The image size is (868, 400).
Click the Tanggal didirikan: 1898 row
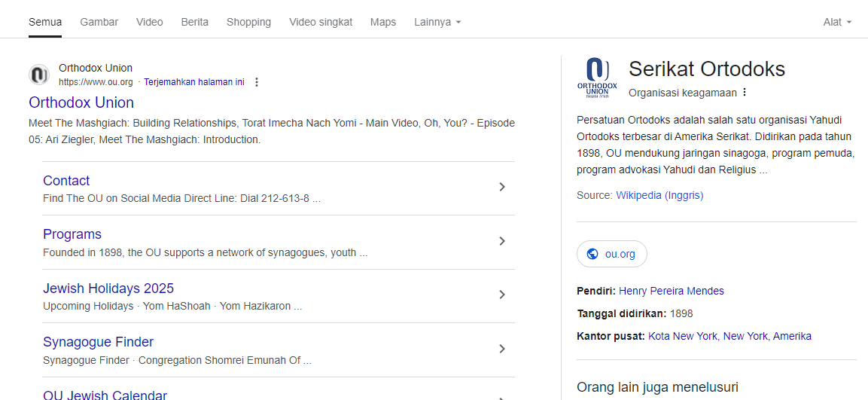pos(635,313)
